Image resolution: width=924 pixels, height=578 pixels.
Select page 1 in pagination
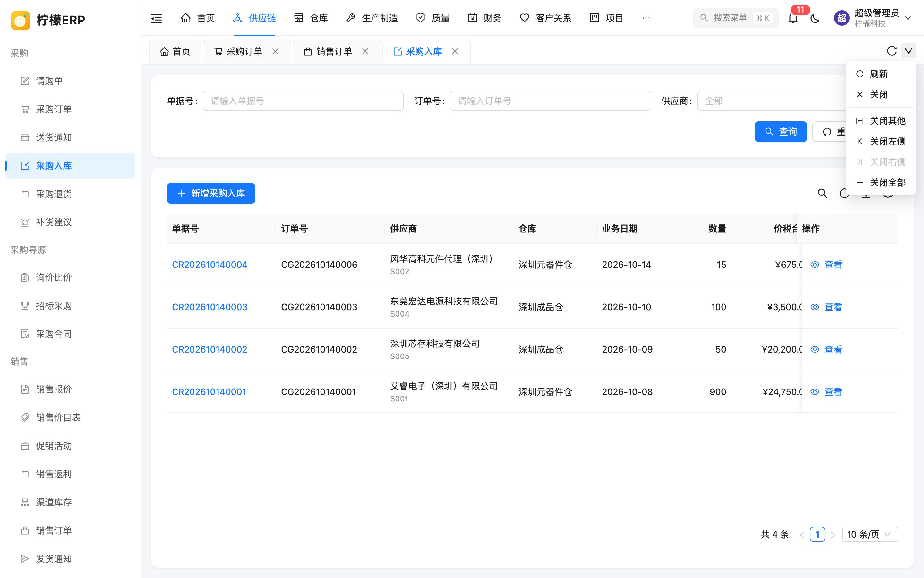click(x=817, y=534)
